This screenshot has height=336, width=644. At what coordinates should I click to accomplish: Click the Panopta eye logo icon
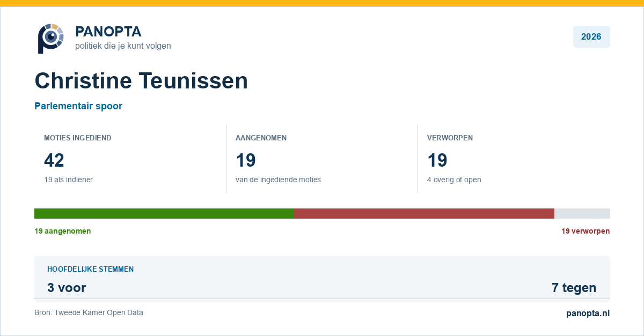click(x=51, y=38)
